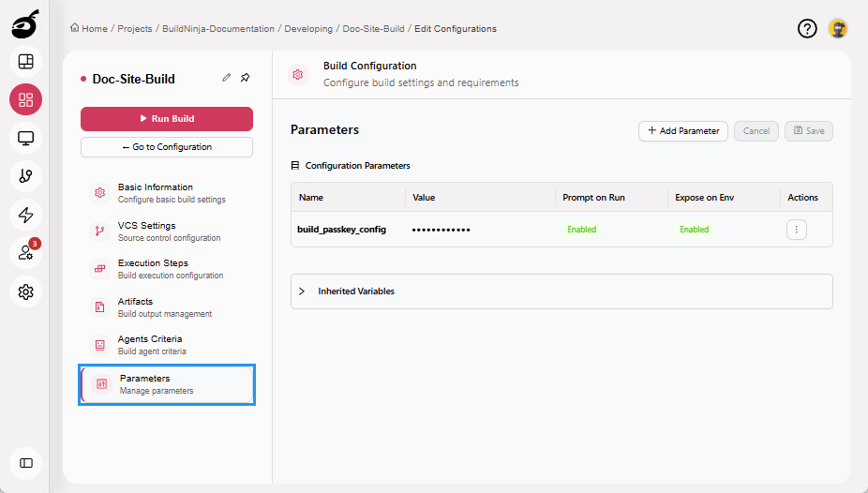Open the user avatar profile
Image resolution: width=868 pixels, height=493 pixels.
(x=838, y=28)
